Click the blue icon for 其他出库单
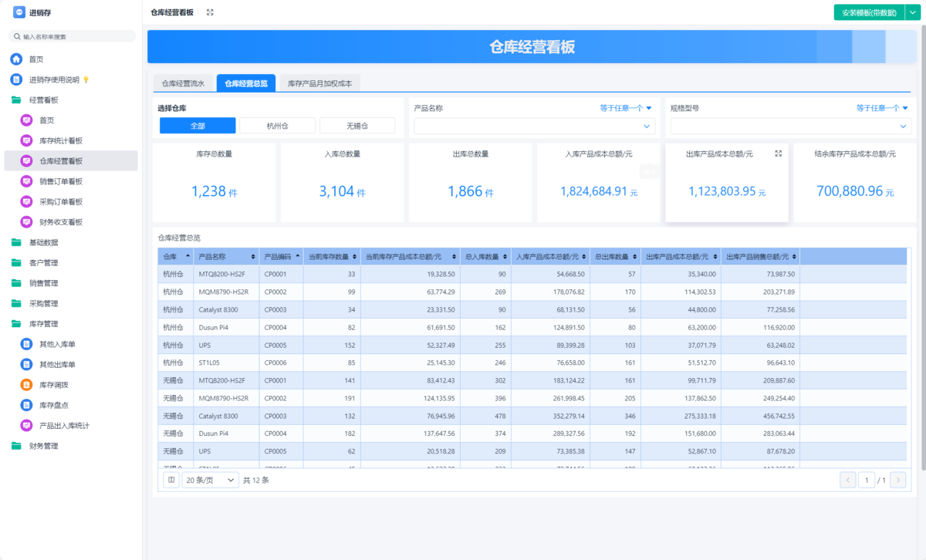This screenshot has width=926, height=560. [x=26, y=364]
